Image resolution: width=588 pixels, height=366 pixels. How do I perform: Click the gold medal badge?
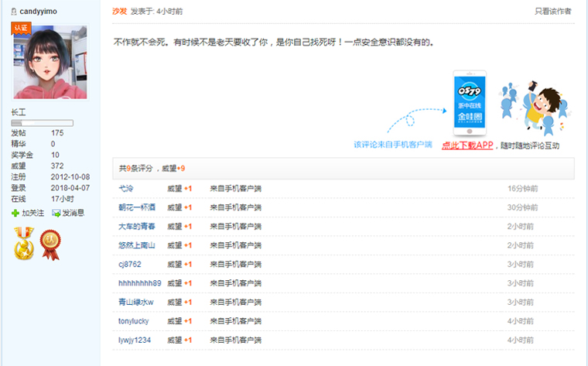tap(24, 245)
